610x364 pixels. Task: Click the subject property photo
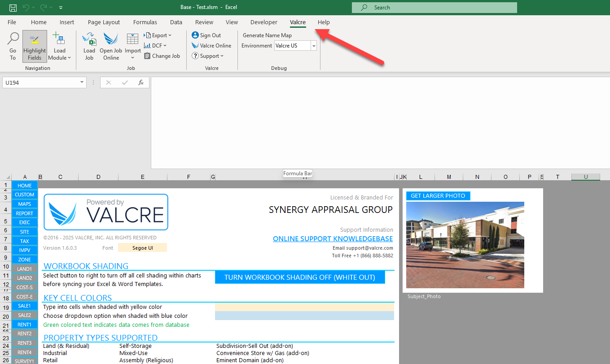465,245
